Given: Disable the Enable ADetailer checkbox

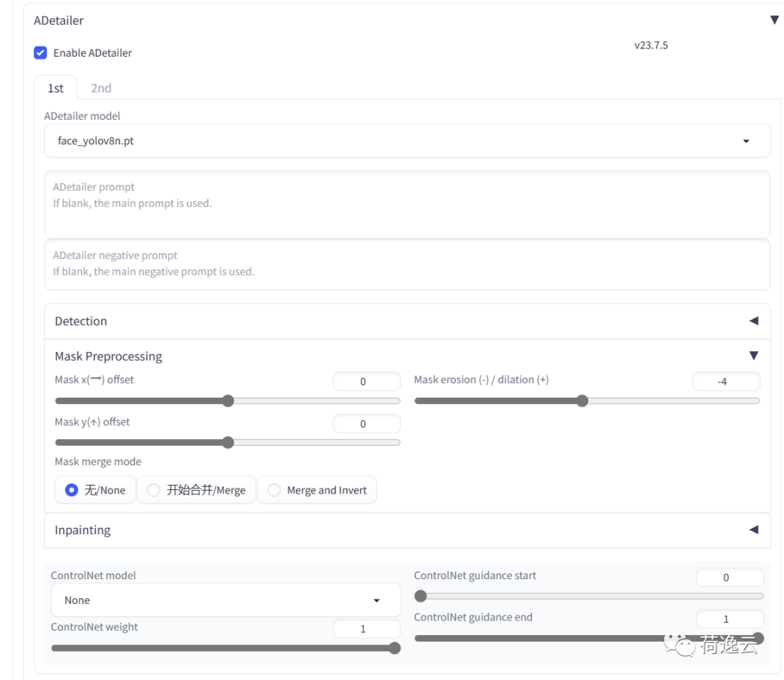Looking at the screenshot, I should tap(41, 53).
